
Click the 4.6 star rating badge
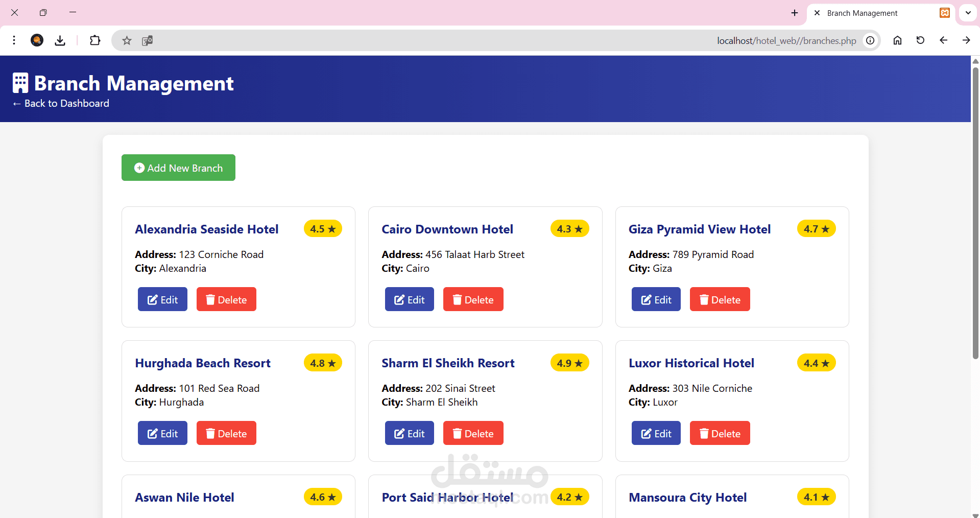(x=323, y=497)
